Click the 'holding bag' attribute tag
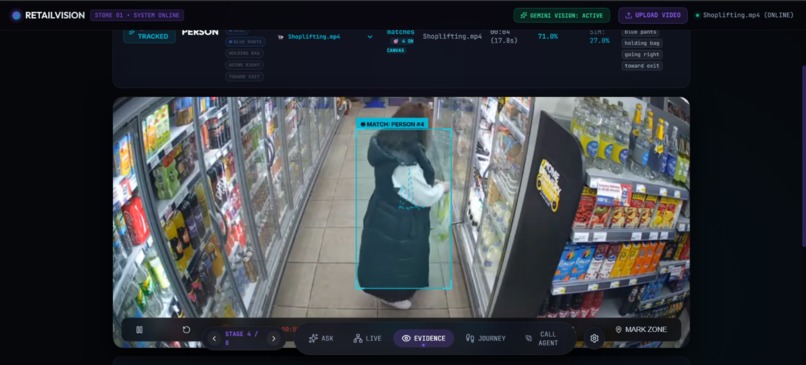This screenshot has width=806, height=365. (x=642, y=43)
